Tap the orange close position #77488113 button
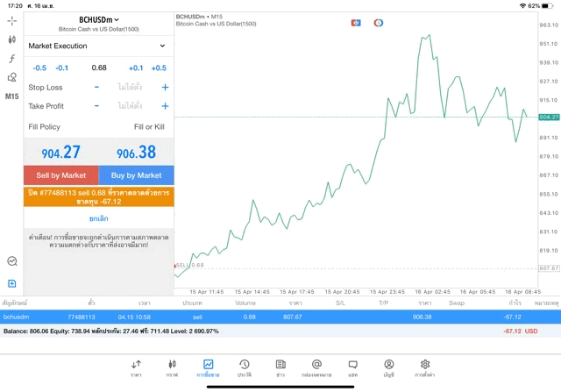The width and height of the screenshot is (561, 392). point(99,197)
